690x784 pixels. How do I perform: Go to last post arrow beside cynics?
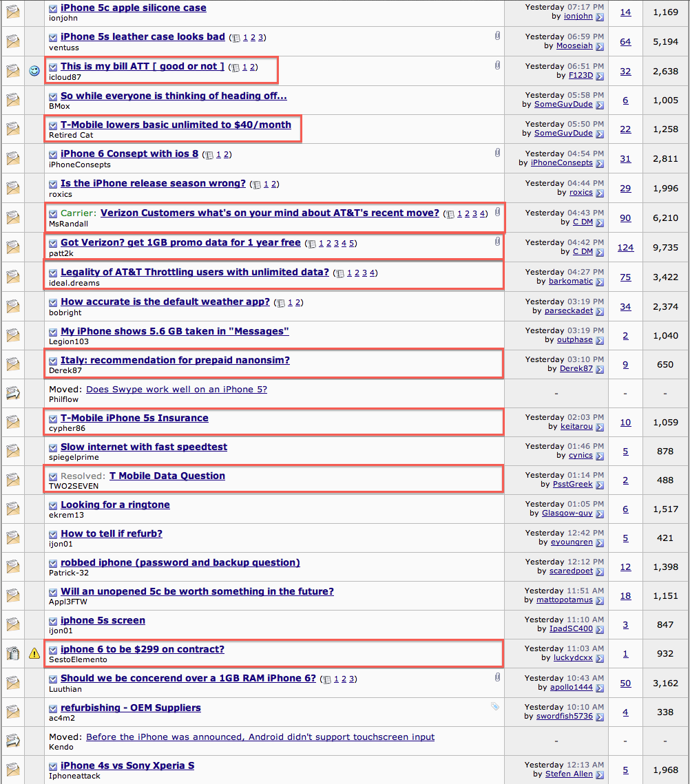click(x=600, y=456)
